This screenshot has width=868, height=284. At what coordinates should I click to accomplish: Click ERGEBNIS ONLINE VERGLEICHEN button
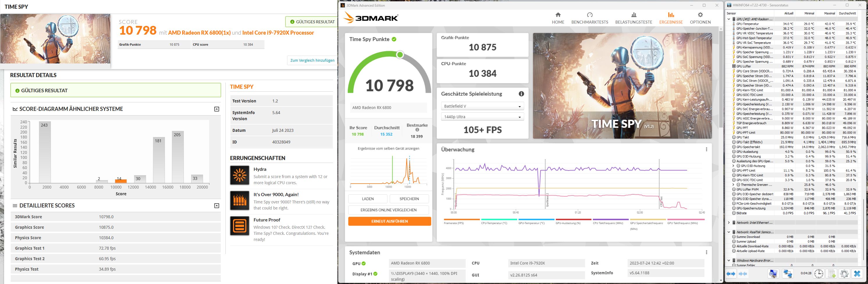click(389, 210)
